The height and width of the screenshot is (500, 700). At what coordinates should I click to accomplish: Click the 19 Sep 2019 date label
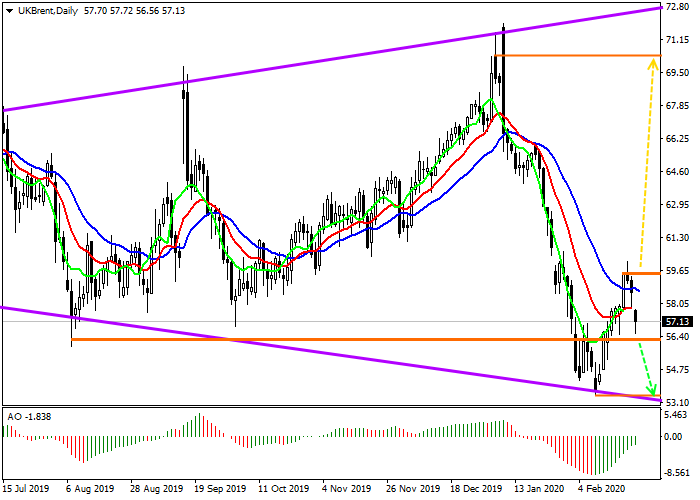click(219, 490)
